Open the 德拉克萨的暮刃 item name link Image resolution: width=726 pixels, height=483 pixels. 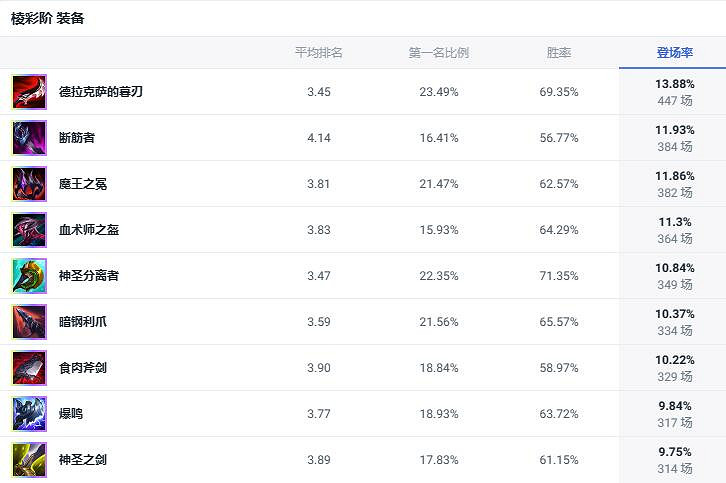pyautogui.click(x=101, y=92)
